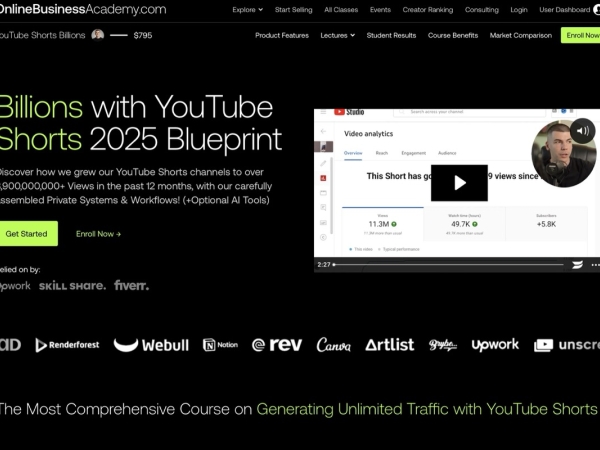This screenshot has width=600, height=450.
Task: Click the Renderforest logo
Action: (67, 345)
